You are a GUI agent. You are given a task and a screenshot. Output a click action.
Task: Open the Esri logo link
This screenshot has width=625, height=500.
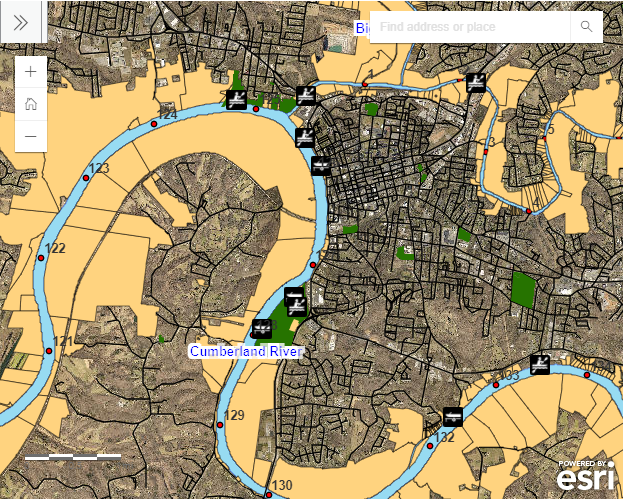click(586, 478)
